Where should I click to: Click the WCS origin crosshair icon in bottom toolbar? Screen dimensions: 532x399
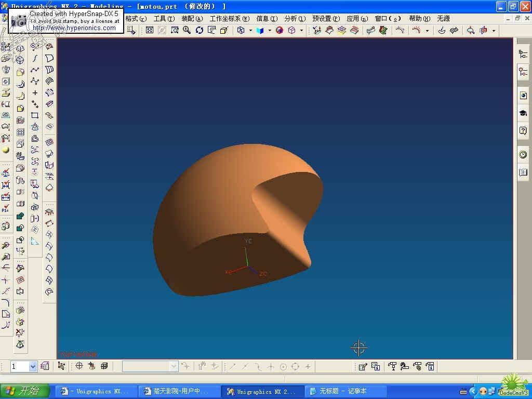click(79, 366)
